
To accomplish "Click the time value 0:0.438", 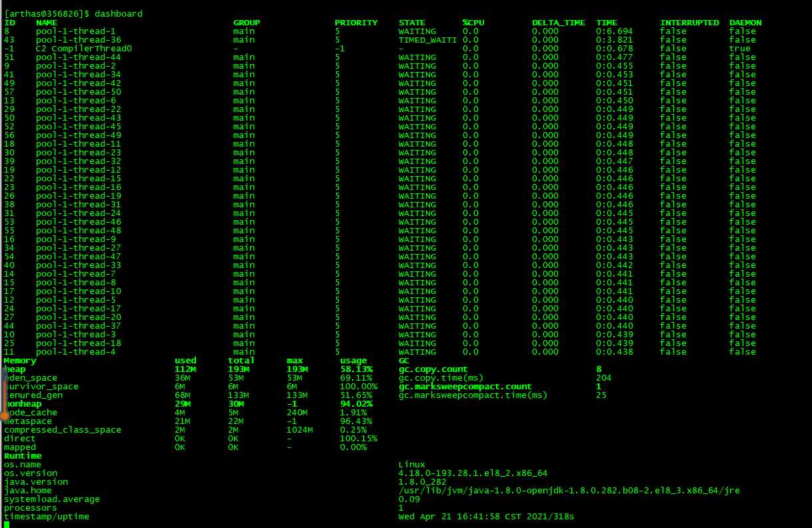I will click(x=615, y=352).
